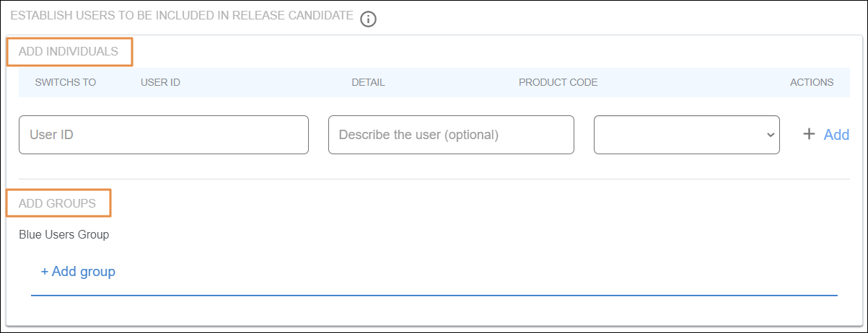
Task: Click the empty header area before ACTIONS
Action: (693, 82)
